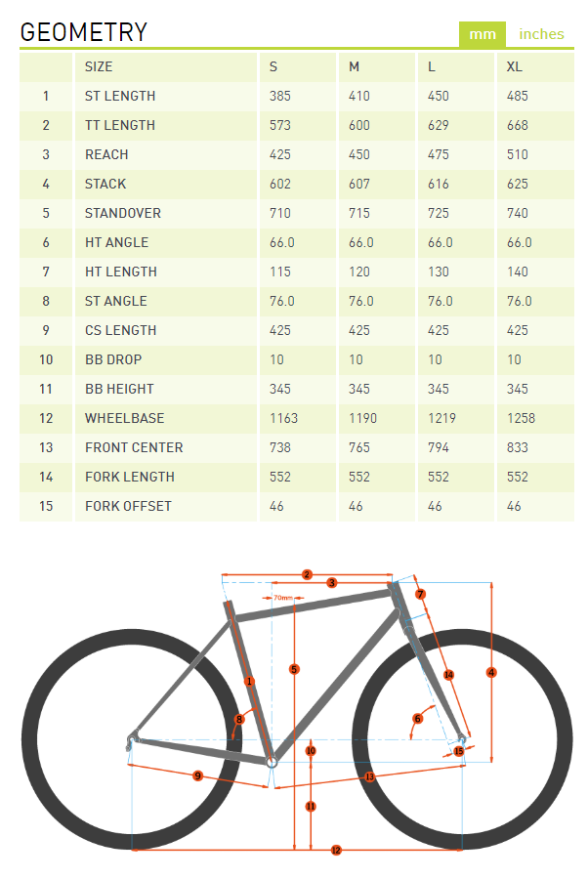Viewport: 588px width, 879px height.
Task: Click the FORK OFFSET row label
Action: [128, 506]
